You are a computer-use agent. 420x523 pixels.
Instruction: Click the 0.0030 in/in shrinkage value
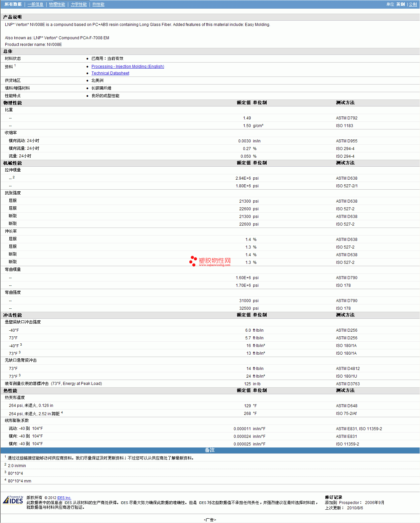(249, 141)
